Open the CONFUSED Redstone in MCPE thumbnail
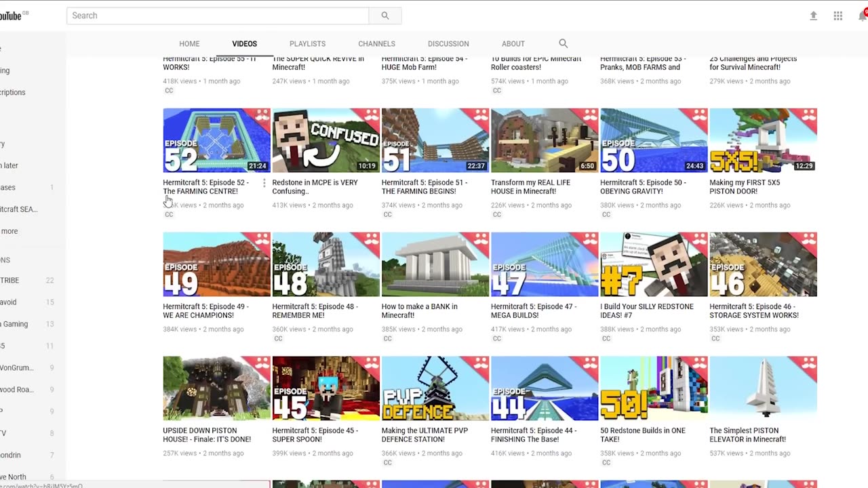The height and width of the screenshot is (488, 868). click(x=325, y=140)
